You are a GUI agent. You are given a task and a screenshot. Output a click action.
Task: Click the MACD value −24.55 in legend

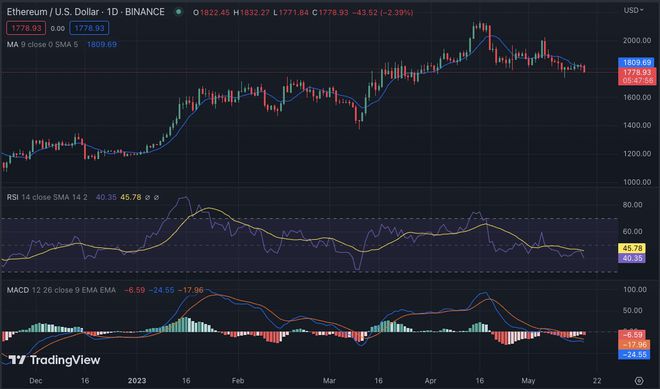161,290
